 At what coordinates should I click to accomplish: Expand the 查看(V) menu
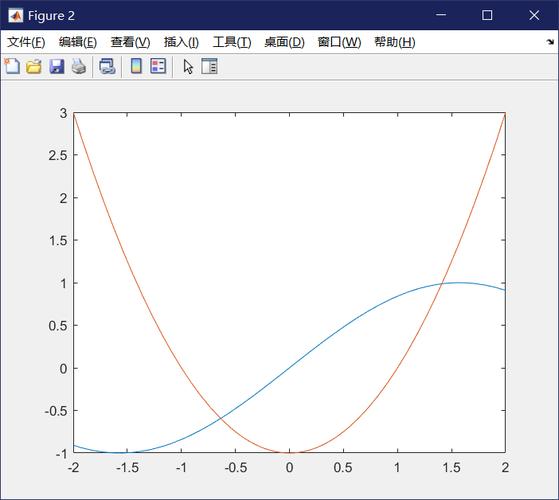point(130,42)
